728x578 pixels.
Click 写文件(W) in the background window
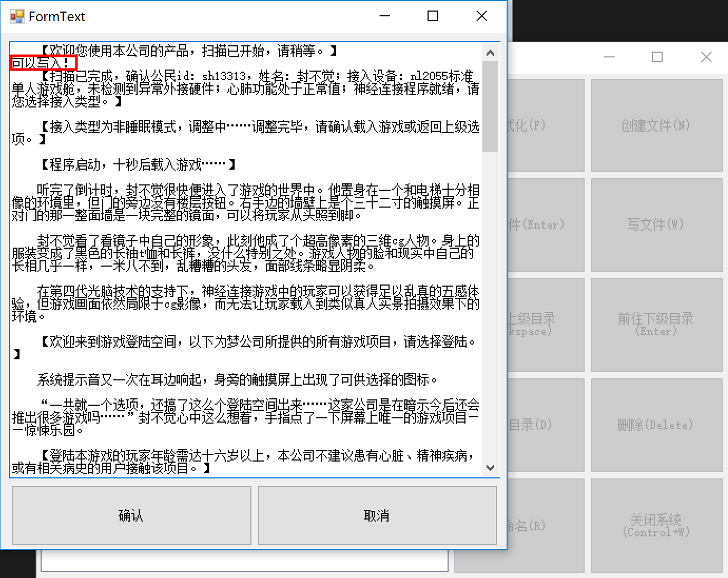656,224
